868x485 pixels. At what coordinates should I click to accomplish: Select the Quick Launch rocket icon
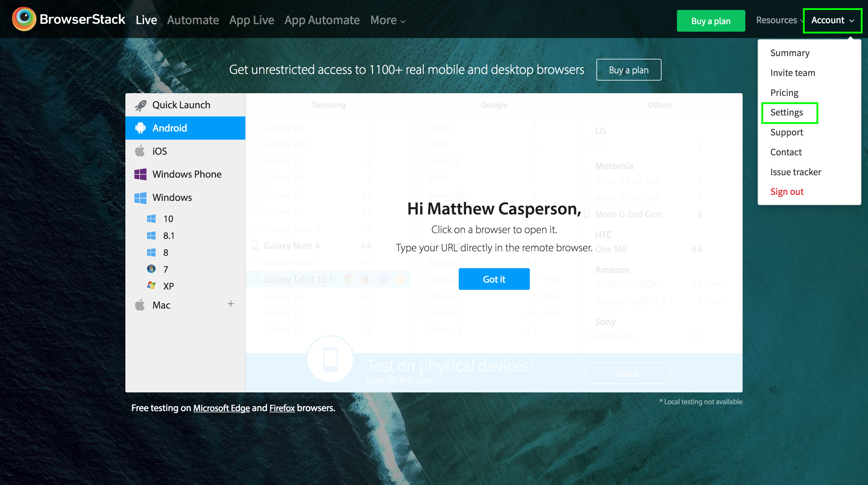140,105
